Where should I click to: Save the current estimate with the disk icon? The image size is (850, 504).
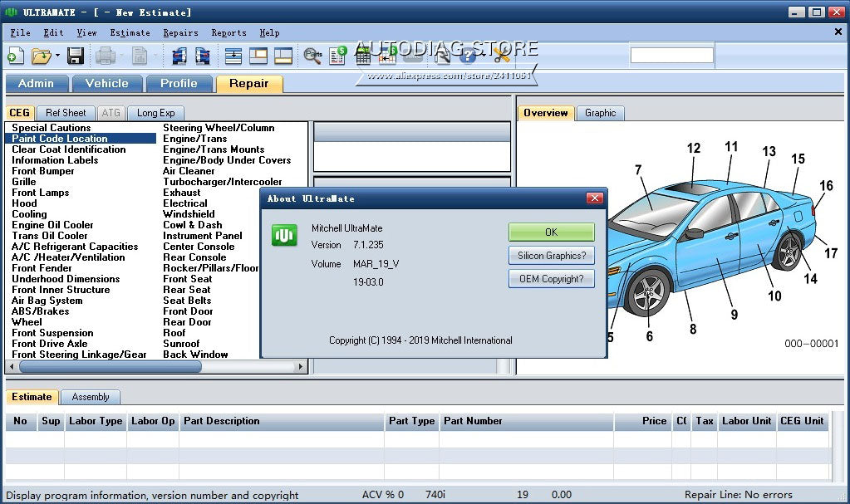76,56
